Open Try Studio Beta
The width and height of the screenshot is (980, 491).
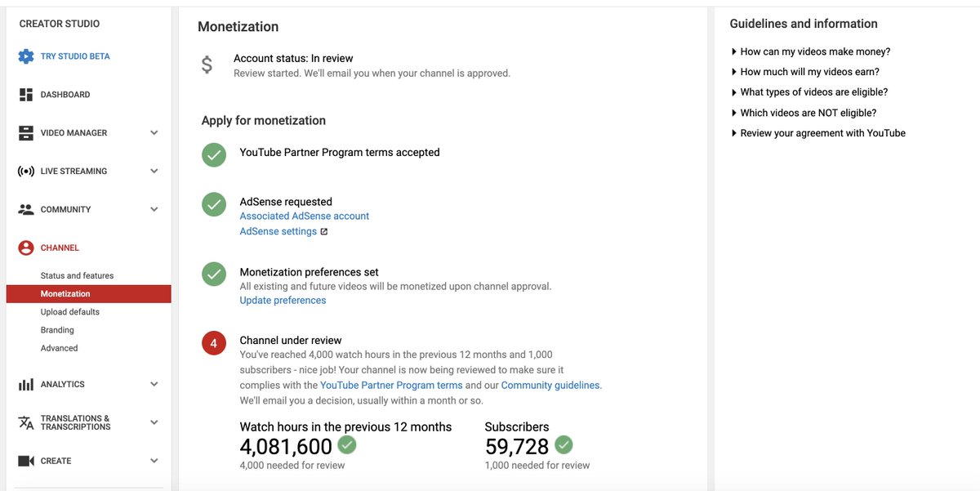point(75,56)
